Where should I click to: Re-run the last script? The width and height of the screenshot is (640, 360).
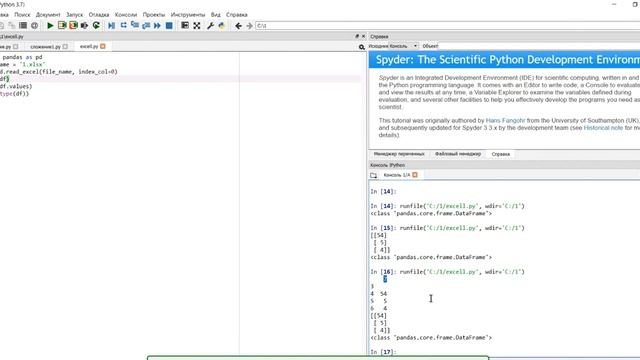pyautogui.click(x=96, y=26)
